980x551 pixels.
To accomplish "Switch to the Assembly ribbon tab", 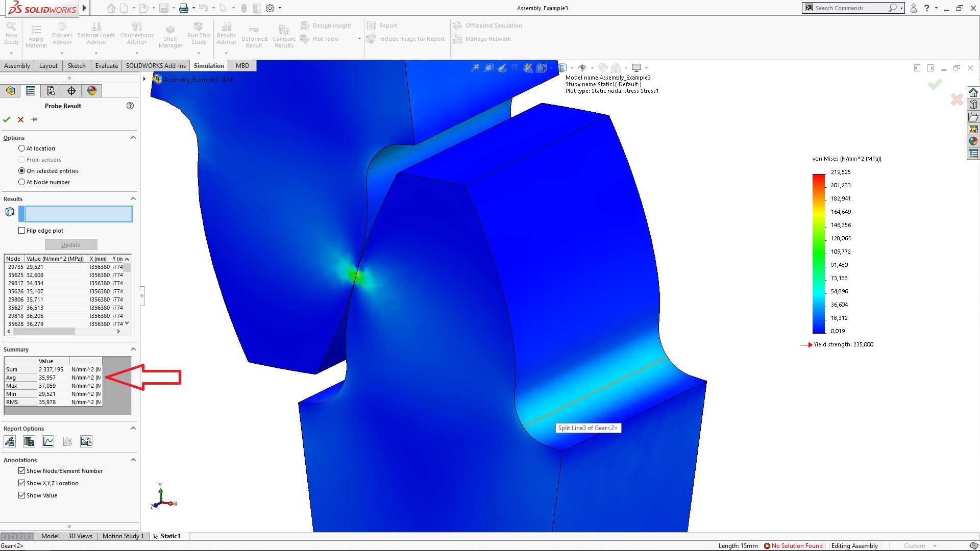I will [x=17, y=66].
